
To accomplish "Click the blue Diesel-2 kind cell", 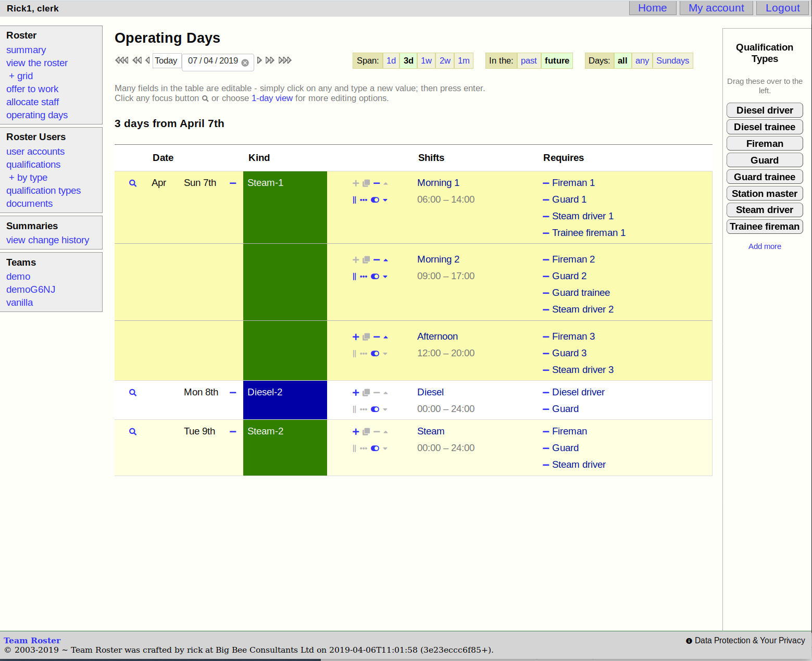I will tap(285, 400).
